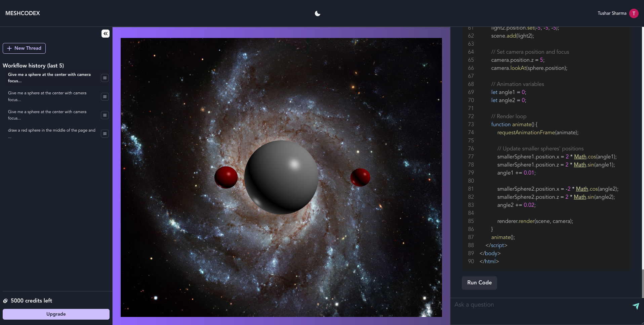Viewport: 644px width, 325px height.
Task: Open menu icon for bold first workflow entry
Action: (x=105, y=78)
